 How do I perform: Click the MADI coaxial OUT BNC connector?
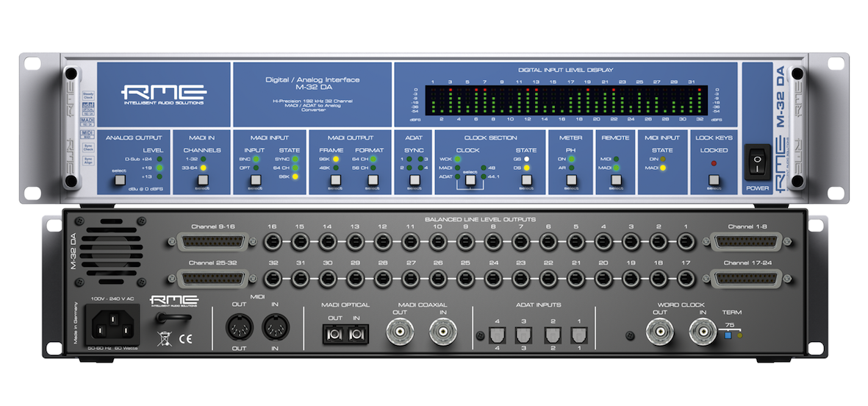[401, 332]
